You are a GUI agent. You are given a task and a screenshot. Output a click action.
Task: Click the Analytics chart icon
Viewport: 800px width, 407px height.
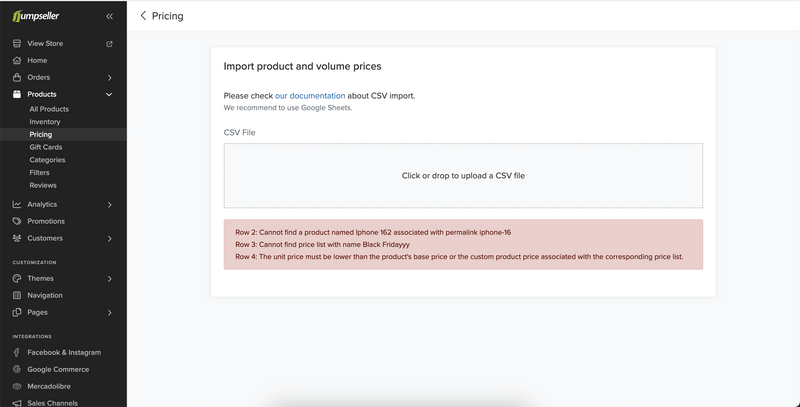pos(17,204)
